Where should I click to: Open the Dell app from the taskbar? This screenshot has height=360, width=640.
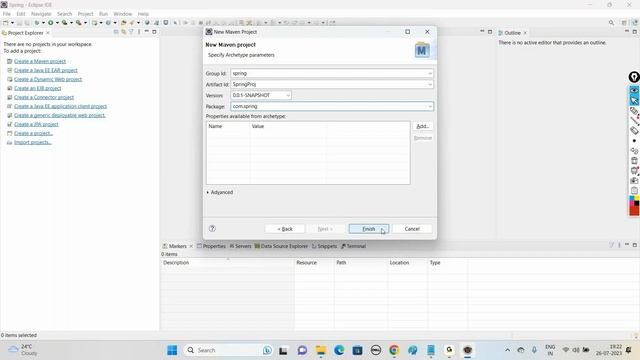pyautogui.click(x=376, y=350)
